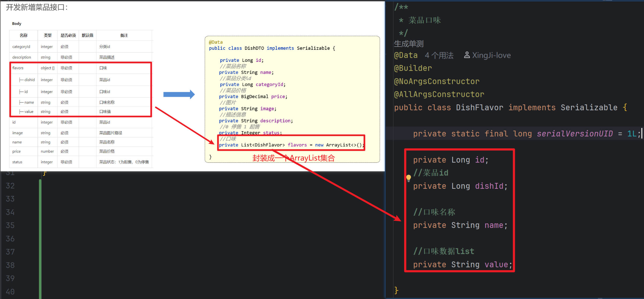
Task: Click the yellow lightbulb quick-fix icon
Action: tap(408, 178)
